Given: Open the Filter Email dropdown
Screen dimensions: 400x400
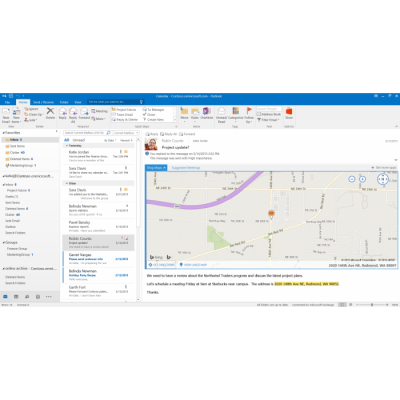Looking at the screenshot, I should coord(268,119).
